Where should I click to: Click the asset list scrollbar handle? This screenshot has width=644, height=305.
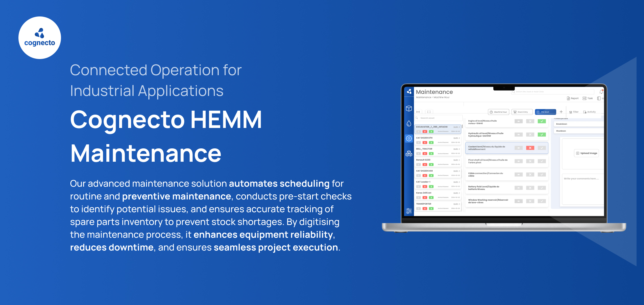pos(462,126)
